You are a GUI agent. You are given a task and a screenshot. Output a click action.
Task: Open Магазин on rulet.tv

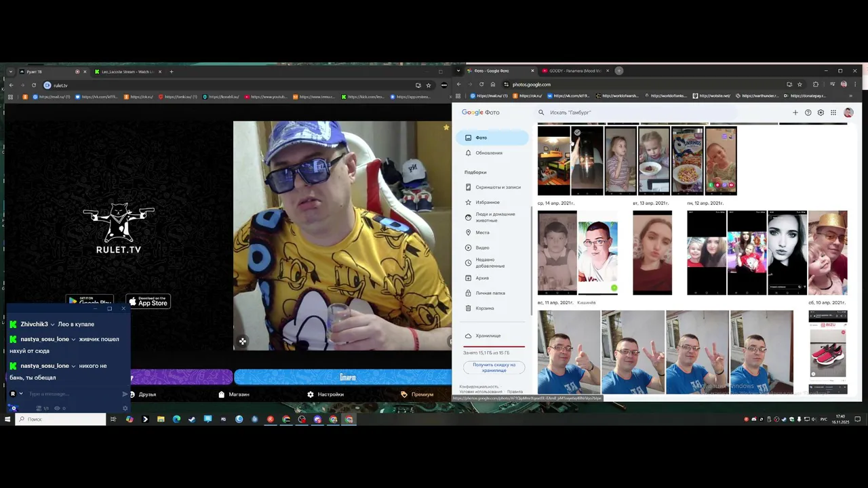(234, 394)
